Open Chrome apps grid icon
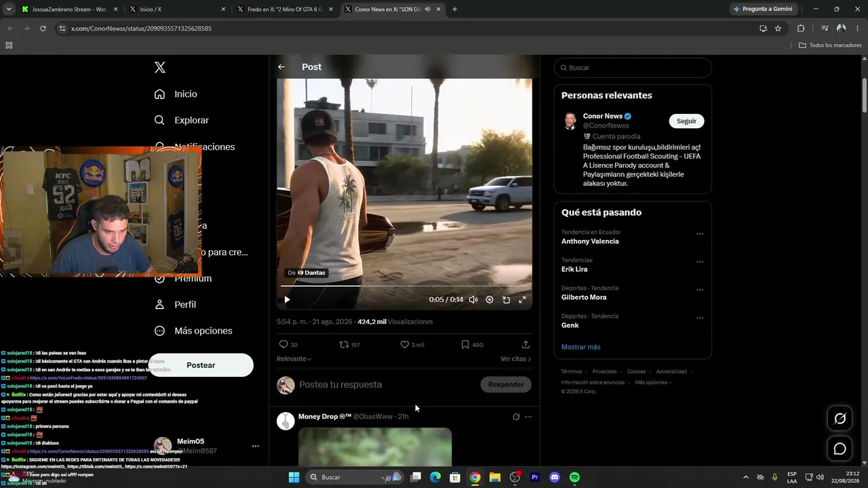 tap(9, 45)
